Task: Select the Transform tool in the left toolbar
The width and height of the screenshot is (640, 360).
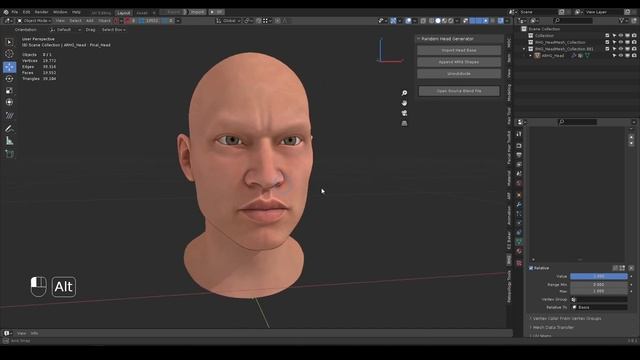Action: 9,102
